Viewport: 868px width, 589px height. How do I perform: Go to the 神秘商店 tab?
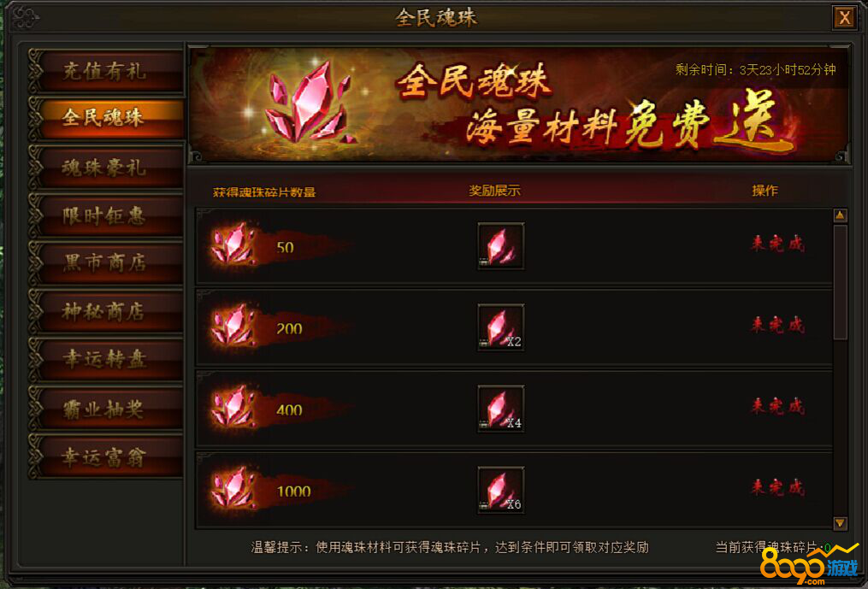tap(106, 312)
